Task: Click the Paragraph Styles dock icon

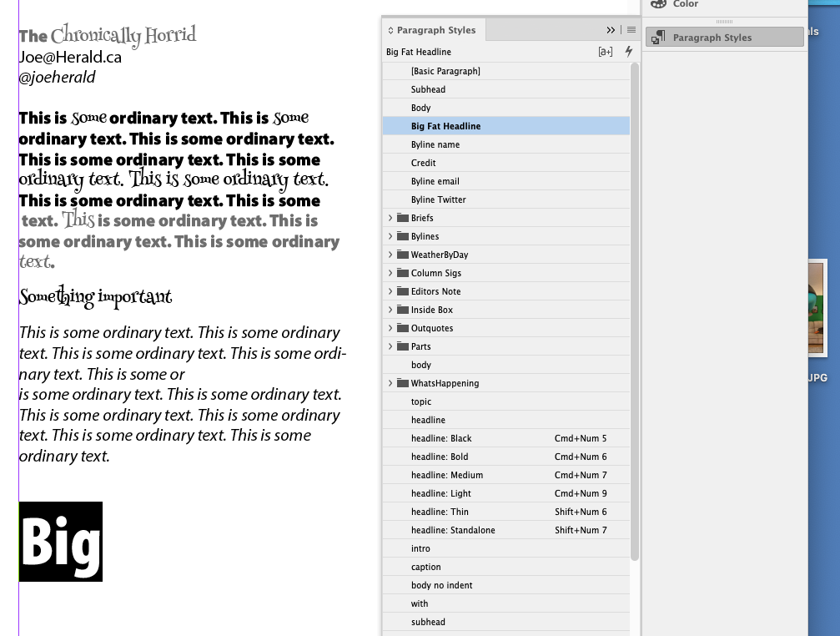Action: pos(658,37)
